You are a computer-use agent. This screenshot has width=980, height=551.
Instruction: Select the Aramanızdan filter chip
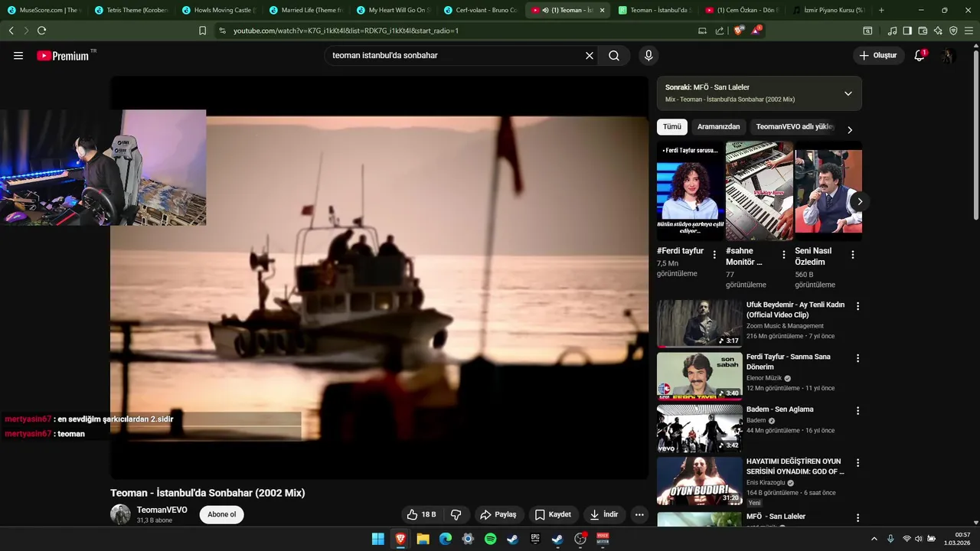718,127
